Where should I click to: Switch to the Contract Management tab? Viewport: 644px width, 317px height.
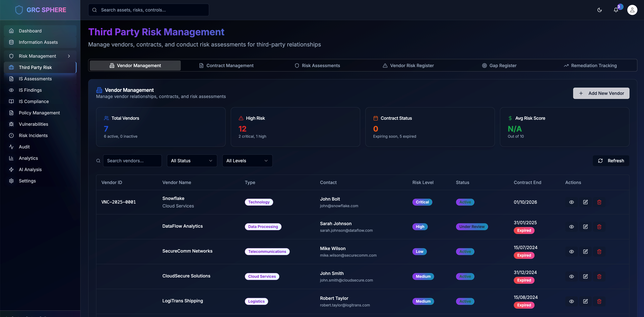[226, 66]
